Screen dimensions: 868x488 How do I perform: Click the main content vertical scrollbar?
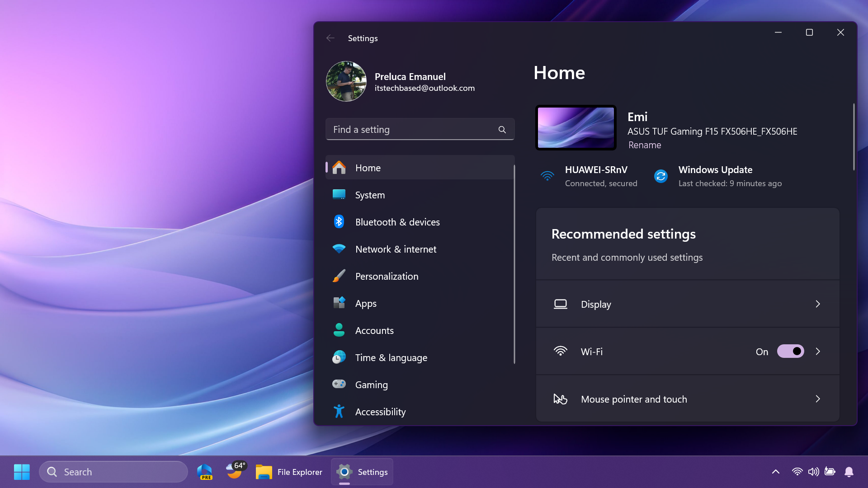[854, 137]
